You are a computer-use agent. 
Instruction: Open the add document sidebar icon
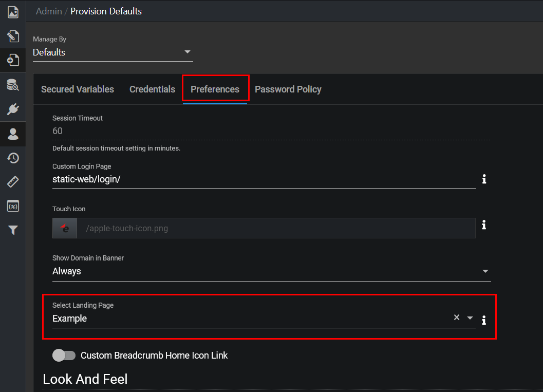[x=13, y=60]
